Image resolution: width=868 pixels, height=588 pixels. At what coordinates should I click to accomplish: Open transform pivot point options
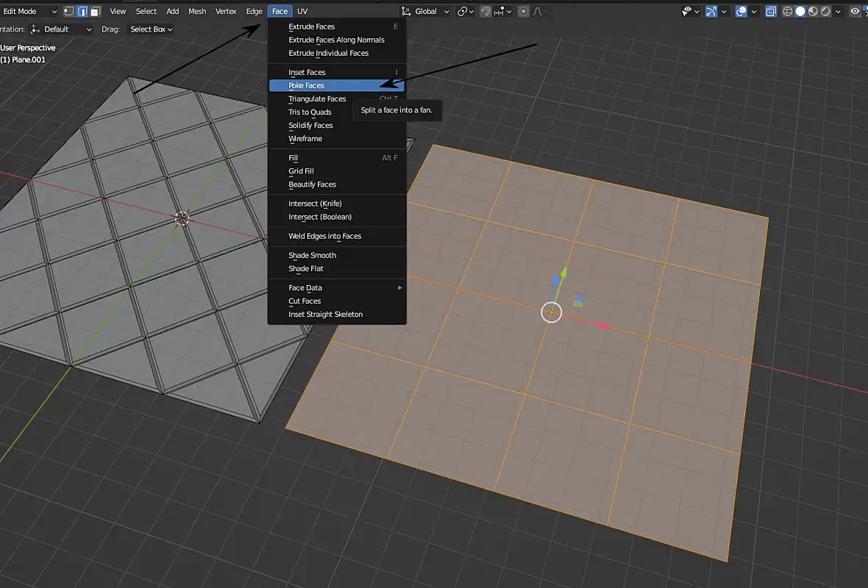pyautogui.click(x=464, y=11)
